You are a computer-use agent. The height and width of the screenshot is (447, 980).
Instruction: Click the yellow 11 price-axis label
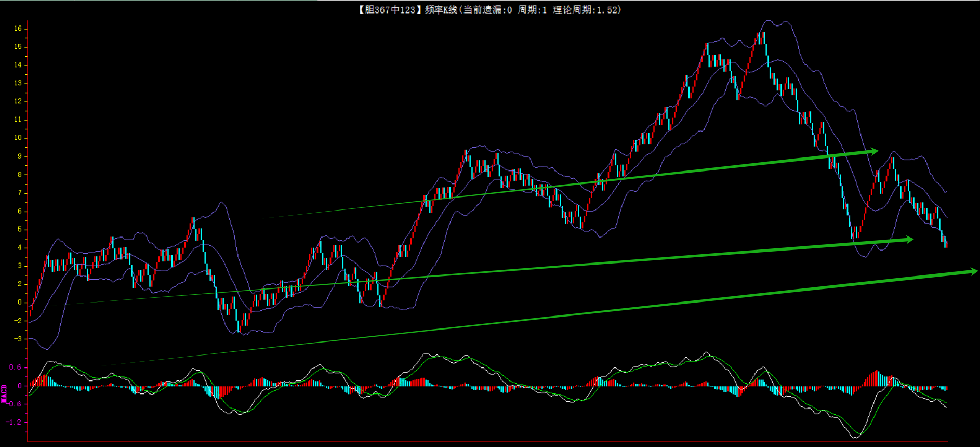click(18, 120)
